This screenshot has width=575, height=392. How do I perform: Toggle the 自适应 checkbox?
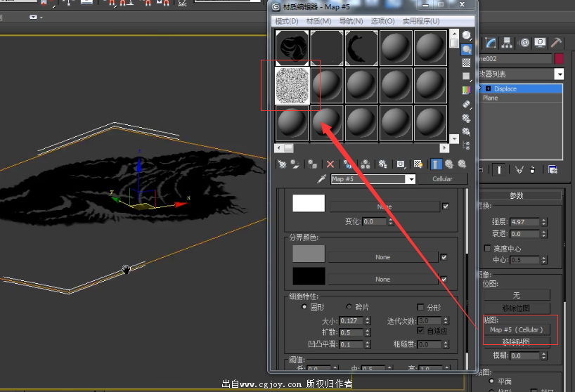[421, 331]
